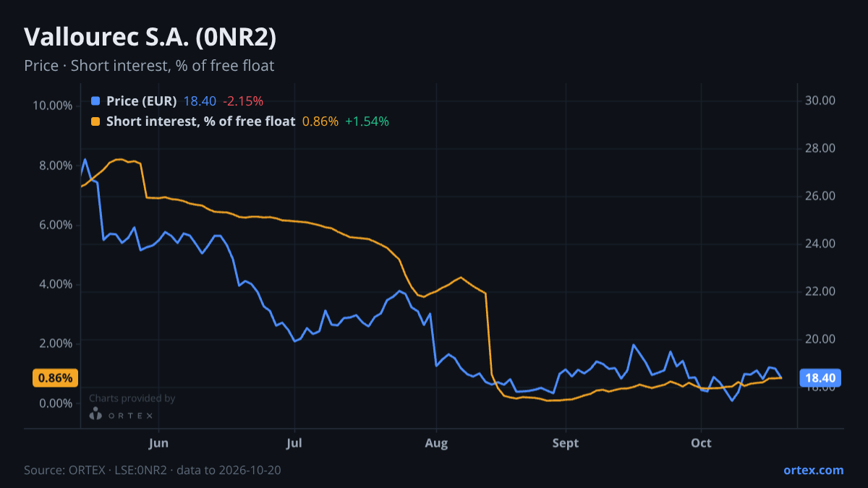Click the 24.00 right axis label

(820, 244)
